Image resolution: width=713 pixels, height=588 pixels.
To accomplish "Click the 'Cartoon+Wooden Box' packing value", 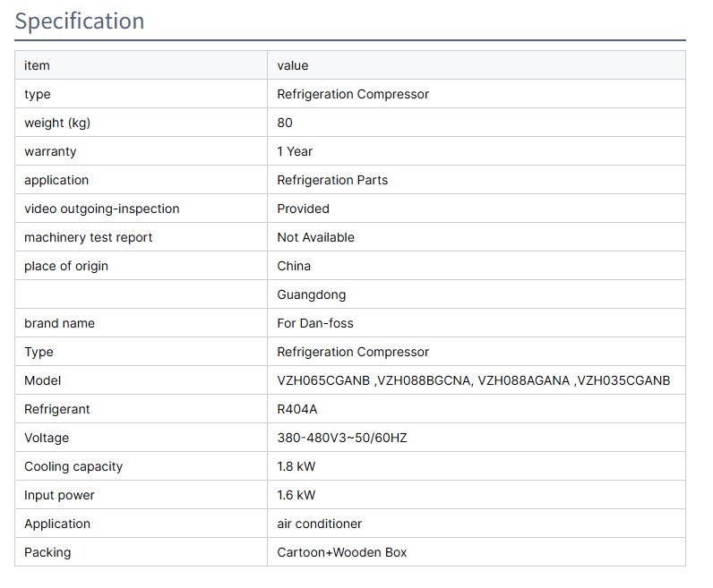I will (342, 552).
